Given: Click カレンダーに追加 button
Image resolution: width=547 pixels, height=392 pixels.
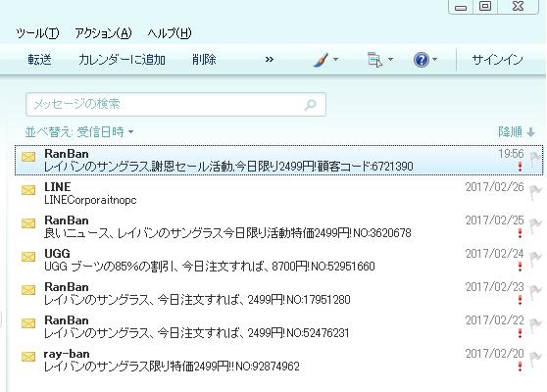Looking at the screenshot, I should click(122, 60).
